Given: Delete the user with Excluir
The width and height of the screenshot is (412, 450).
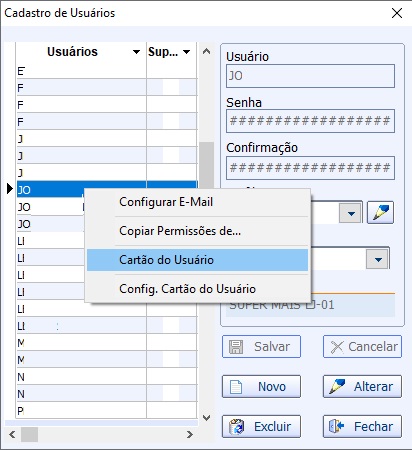Looking at the screenshot, I should pos(261,426).
